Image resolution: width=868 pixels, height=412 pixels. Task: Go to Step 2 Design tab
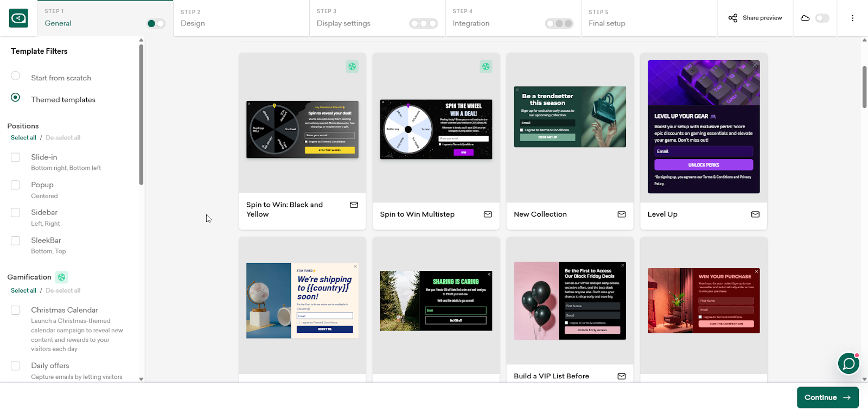(241, 18)
